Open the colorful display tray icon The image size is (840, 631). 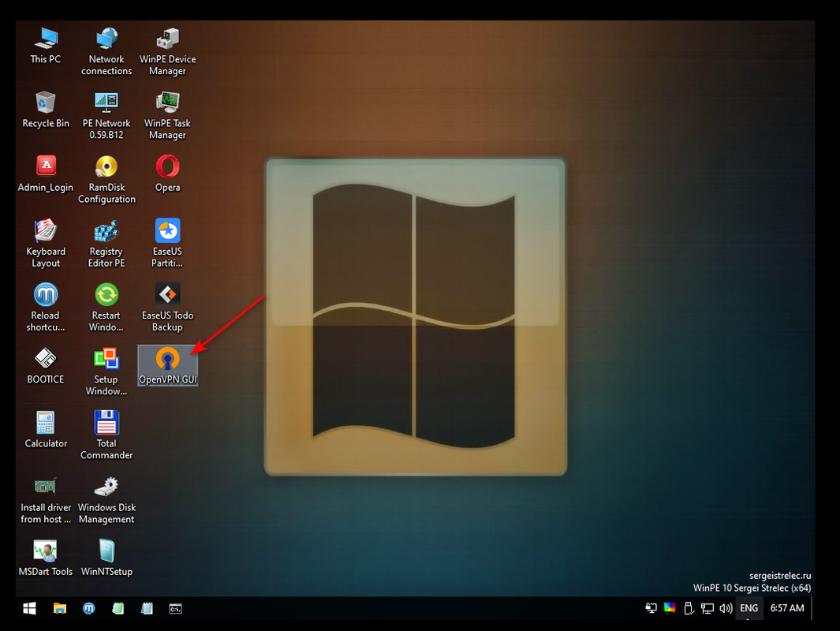click(x=670, y=608)
